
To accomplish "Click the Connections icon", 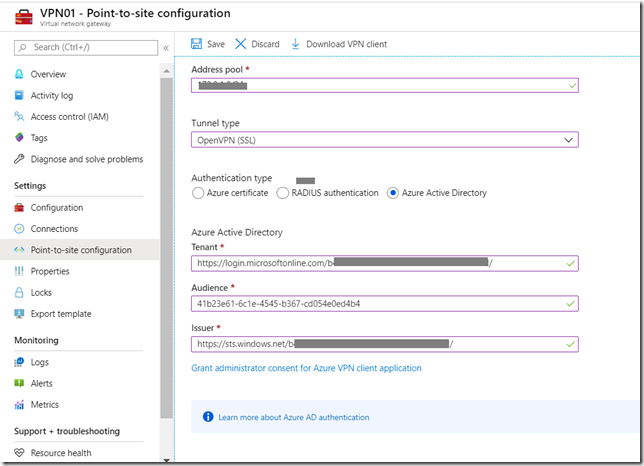I will 19,229.
